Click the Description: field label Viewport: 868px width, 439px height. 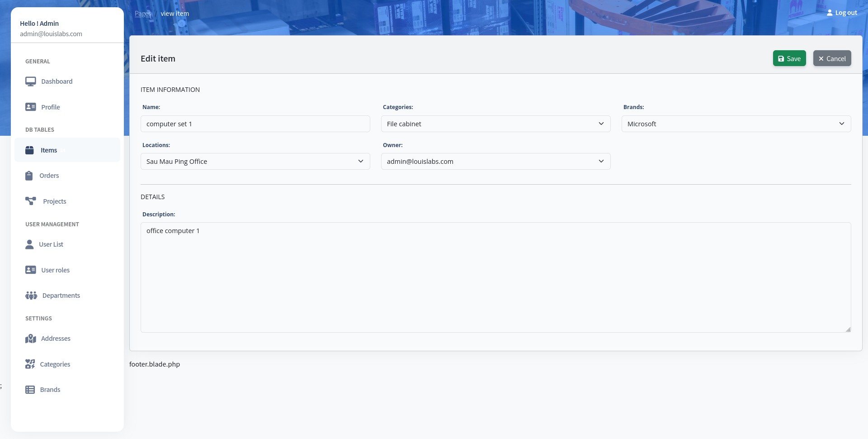click(x=159, y=215)
